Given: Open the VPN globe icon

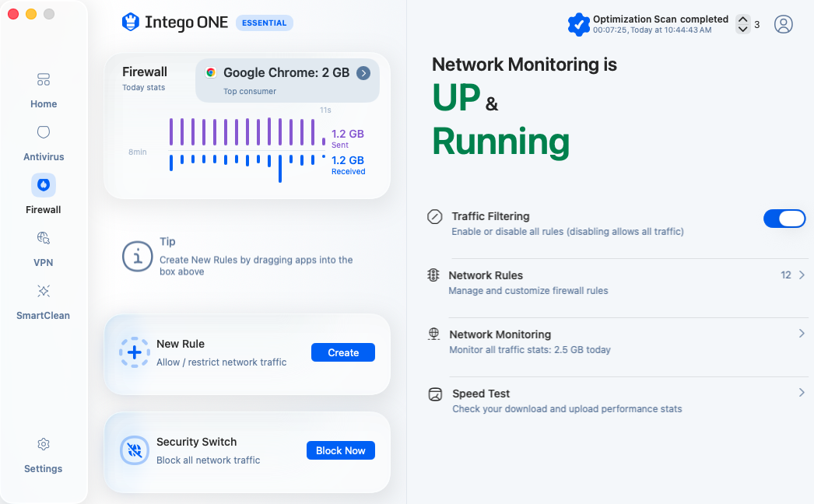Looking at the screenshot, I should pyautogui.click(x=44, y=238).
